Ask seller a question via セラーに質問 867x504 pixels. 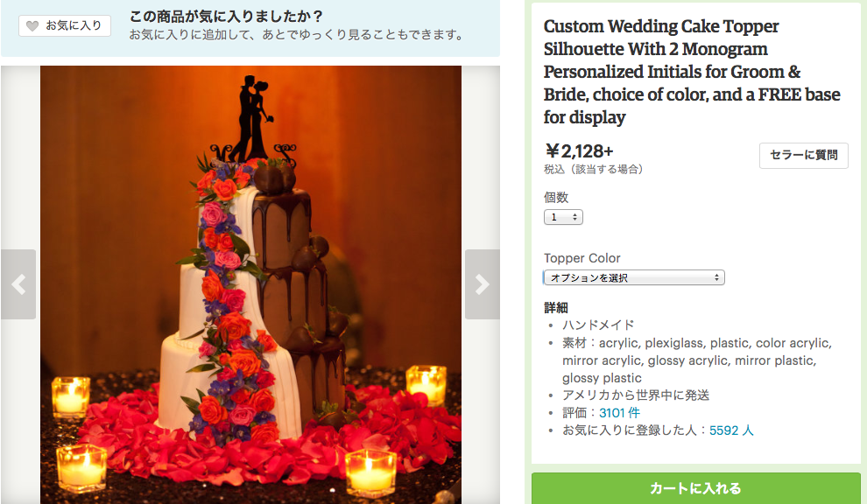click(x=803, y=155)
